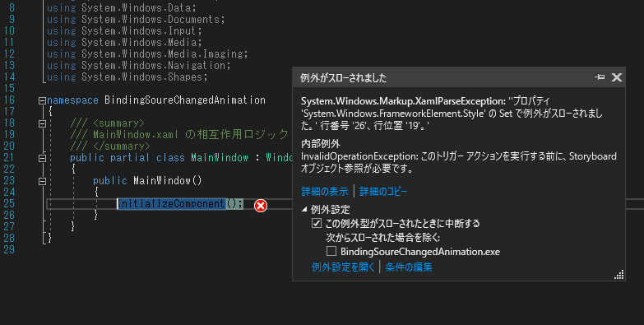Image resolution: width=644 pixels, height=325 pixels.
Task: Check the BindingSoureChangedAnimation.exe exclusion box
Action: coord(331,251)
